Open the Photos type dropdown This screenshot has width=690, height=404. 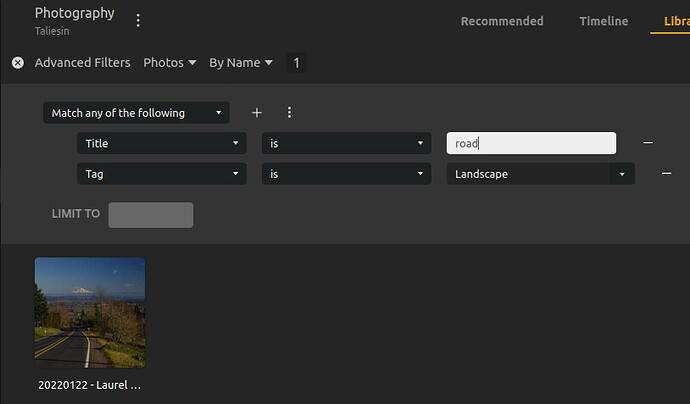(x=169, y=62)
